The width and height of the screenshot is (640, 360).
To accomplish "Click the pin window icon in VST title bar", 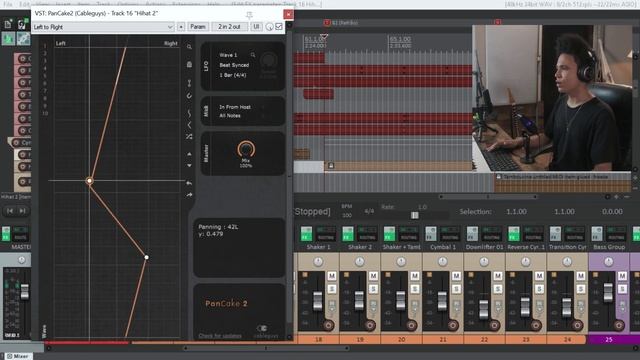I will pyautogui.click(x=249, y=15).
